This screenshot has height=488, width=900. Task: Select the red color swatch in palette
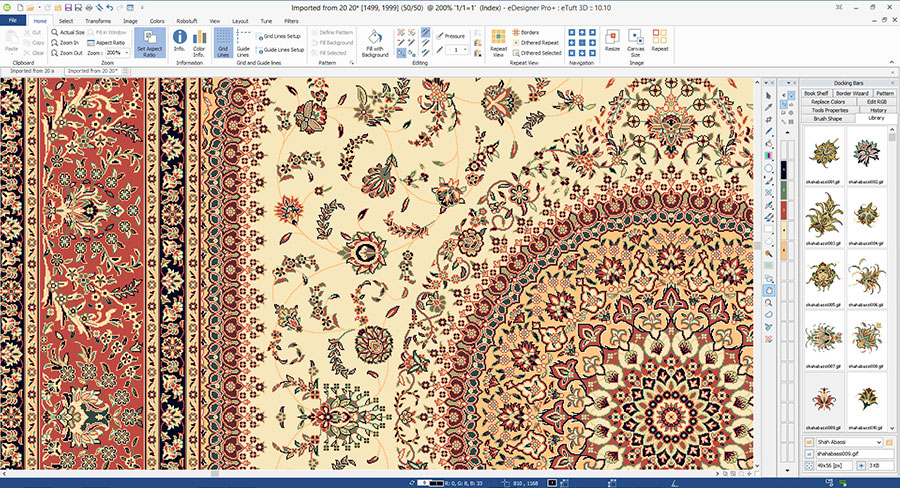tap(783, 210)
